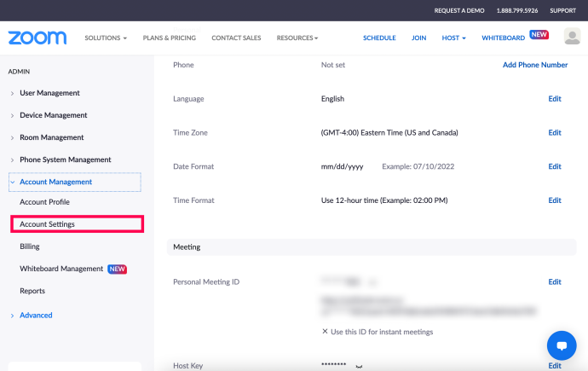Click the NEW badge beside Whiteboard
Image resolution: width=588 pixels, height=371 pixels.
pyautogui.click(x=539, y=34)
